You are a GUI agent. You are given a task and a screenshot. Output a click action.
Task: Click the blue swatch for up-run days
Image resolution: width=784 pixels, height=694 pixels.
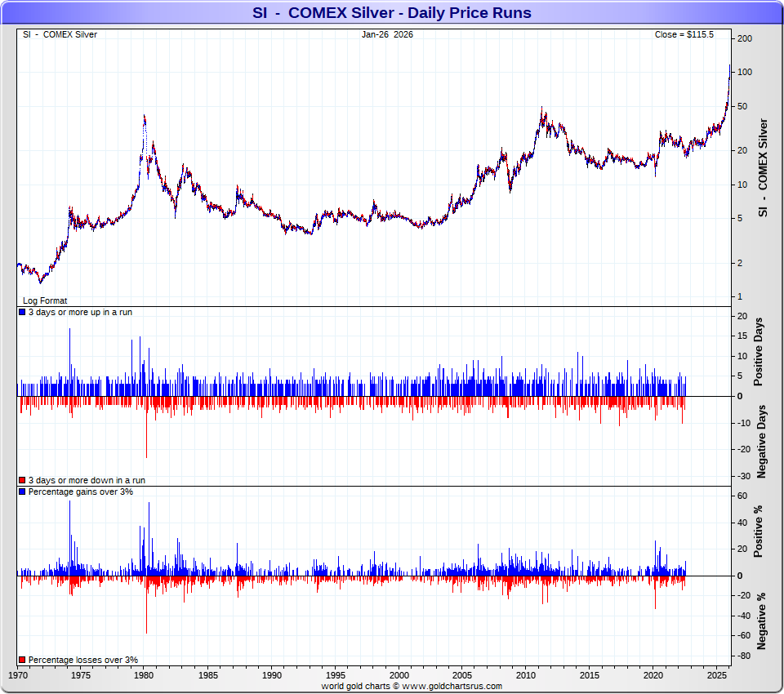[x=22, y=312]
